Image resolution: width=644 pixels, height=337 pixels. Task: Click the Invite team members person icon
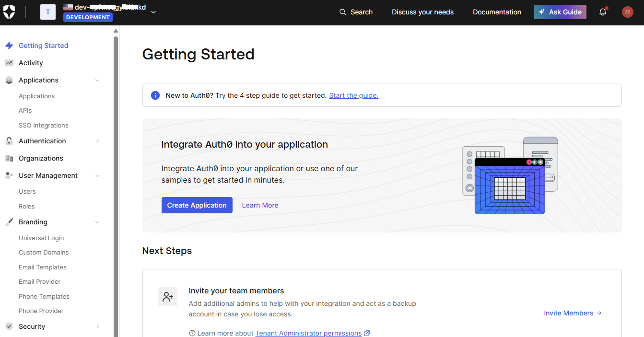(168, 297)
